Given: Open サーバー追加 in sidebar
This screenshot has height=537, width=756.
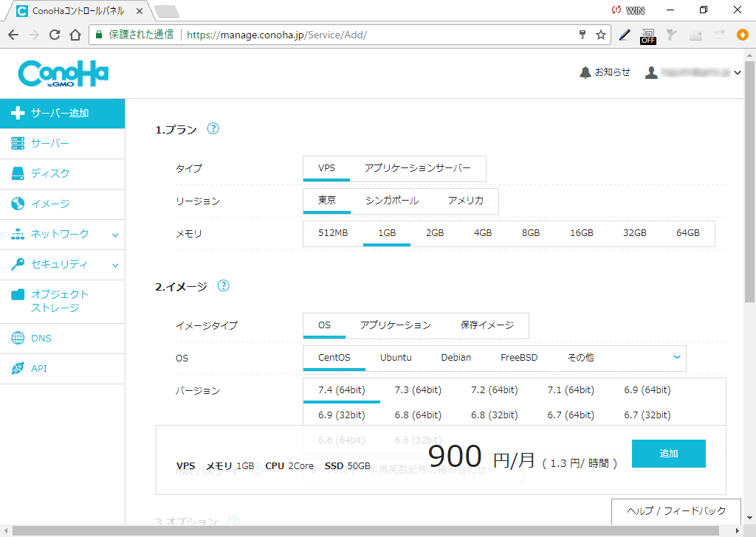Looking at the screenshot, I should (x=62, y=113).
